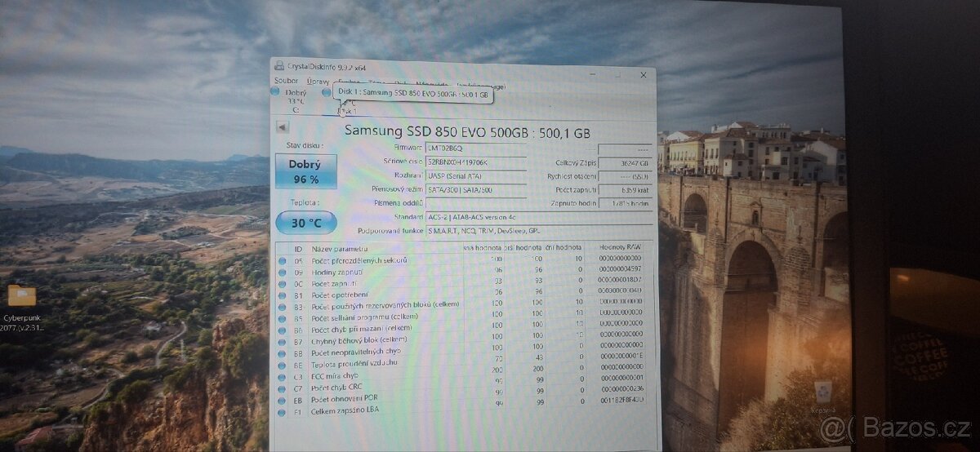Open the Soubor menu
The height and width of the screenshot is (452, 980).
(x=287, y=81)
